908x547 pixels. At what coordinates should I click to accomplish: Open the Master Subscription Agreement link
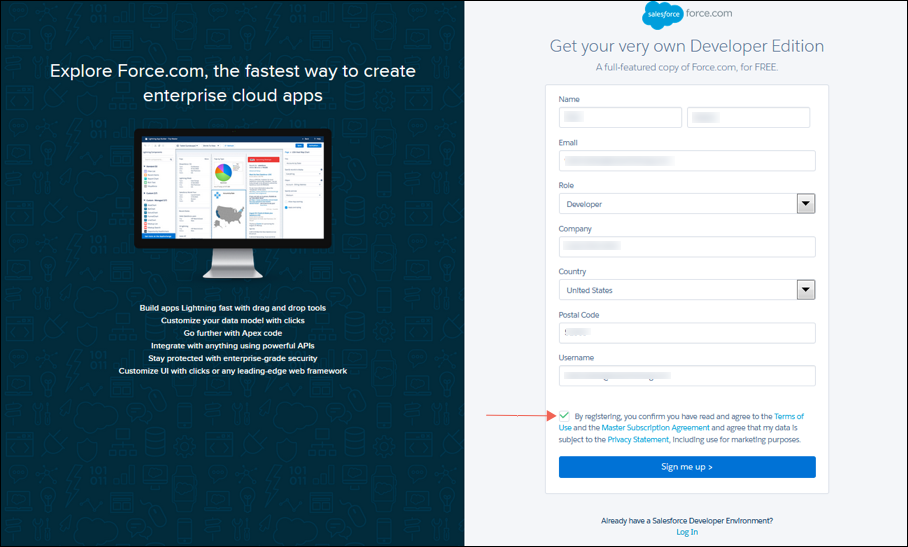click(x=655, y=428)
